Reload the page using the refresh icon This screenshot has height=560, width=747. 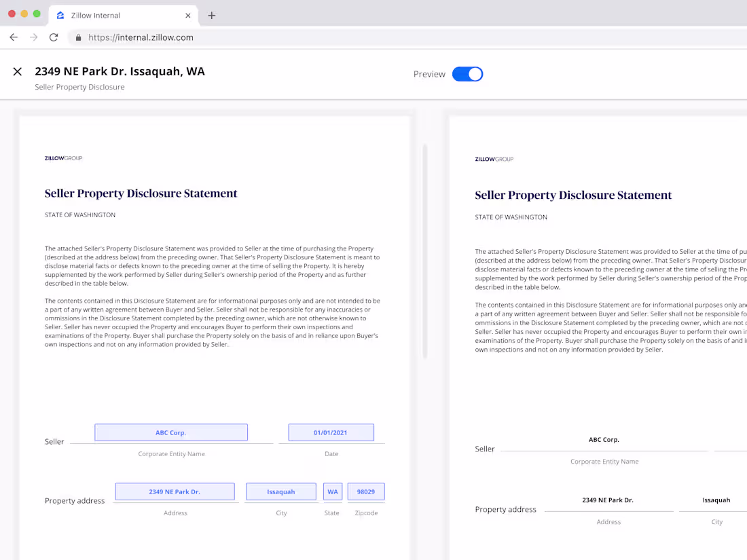[x=54, y=37]
